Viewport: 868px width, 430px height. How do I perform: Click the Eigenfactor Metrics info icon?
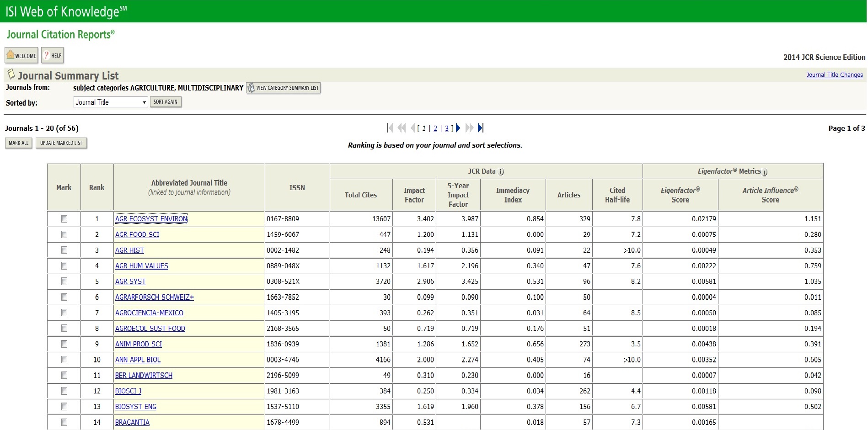tap(765, 172)
